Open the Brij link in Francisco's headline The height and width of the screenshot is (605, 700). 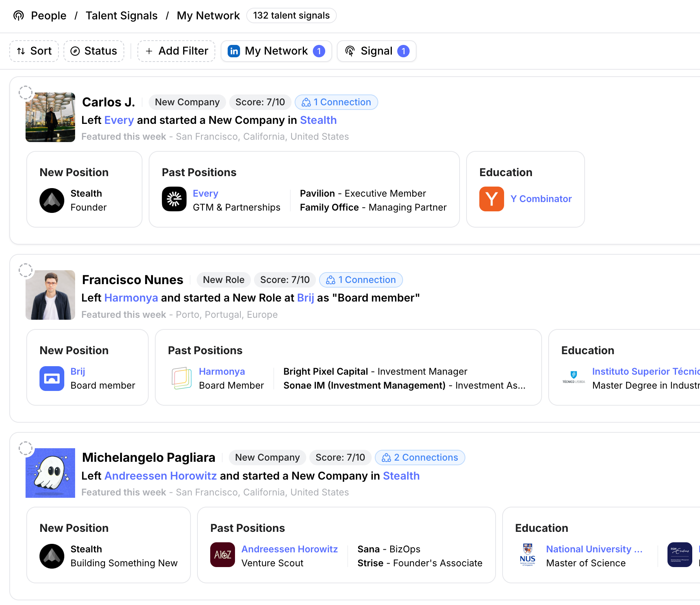tap(305, 298)
